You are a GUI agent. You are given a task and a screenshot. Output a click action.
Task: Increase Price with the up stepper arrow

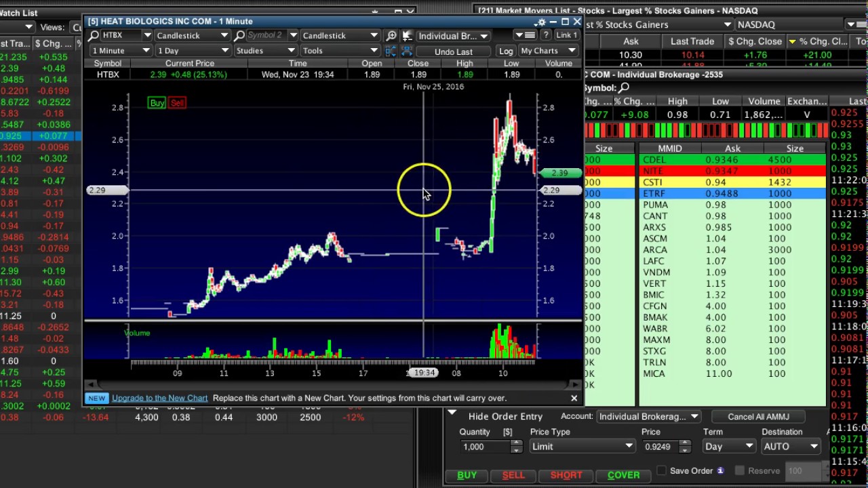point(685,443)
